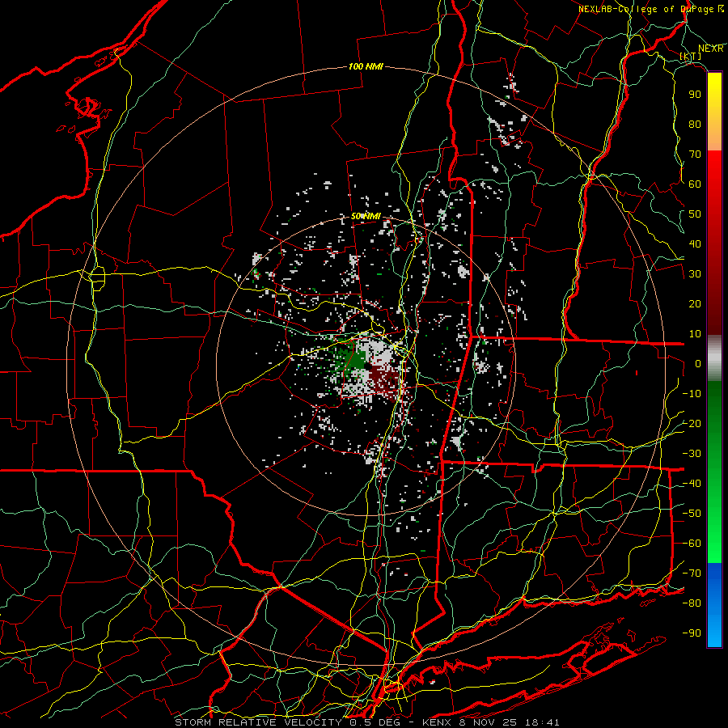Click the 50 NMI range ring label
This screenshot has width=728, height=728.
(x=366, y=216)
